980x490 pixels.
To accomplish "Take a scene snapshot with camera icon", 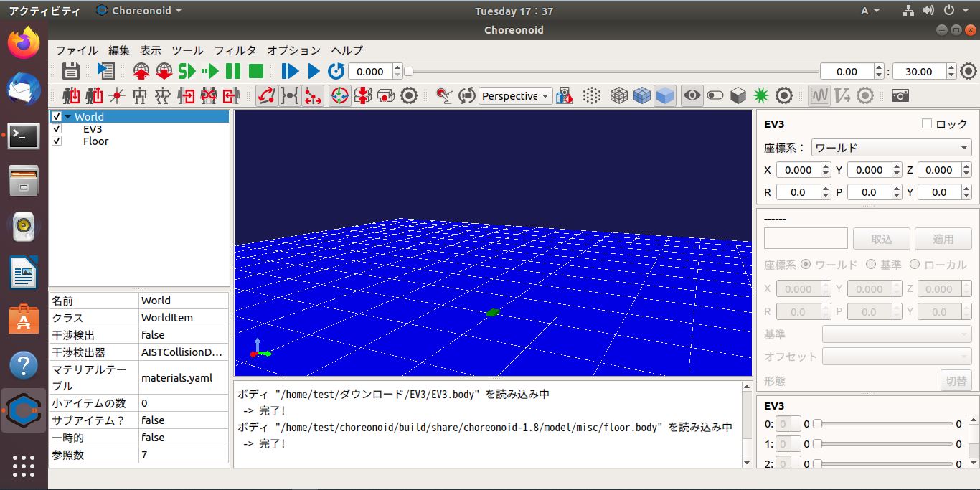I will coord(900,95).
